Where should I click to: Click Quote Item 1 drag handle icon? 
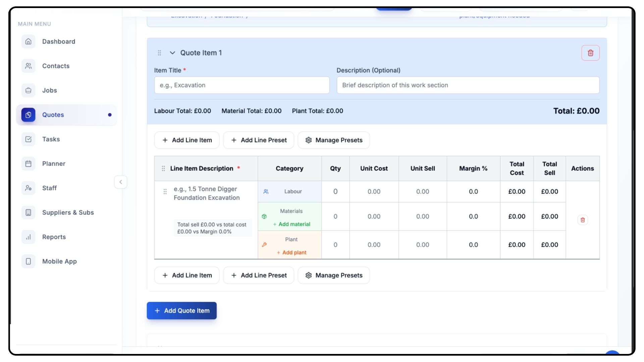(x=159, y=53)
